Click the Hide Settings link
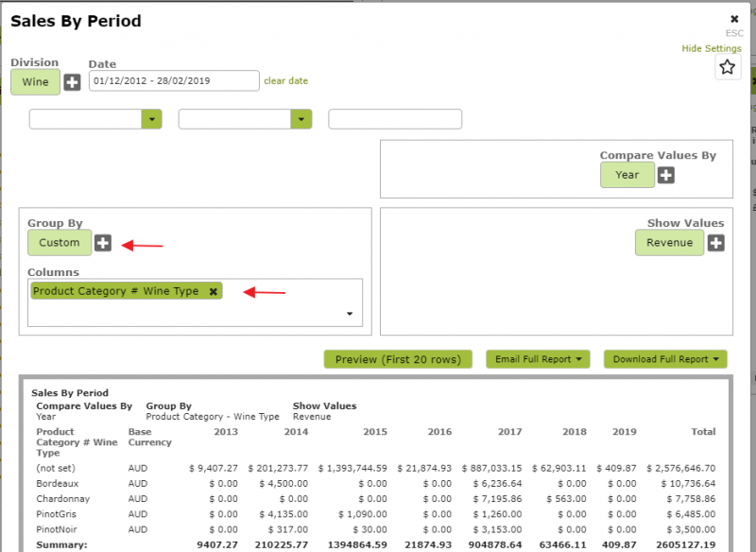The width and height of the screenshot is (756, 552). pyautogui.click(x=712, y=48)
